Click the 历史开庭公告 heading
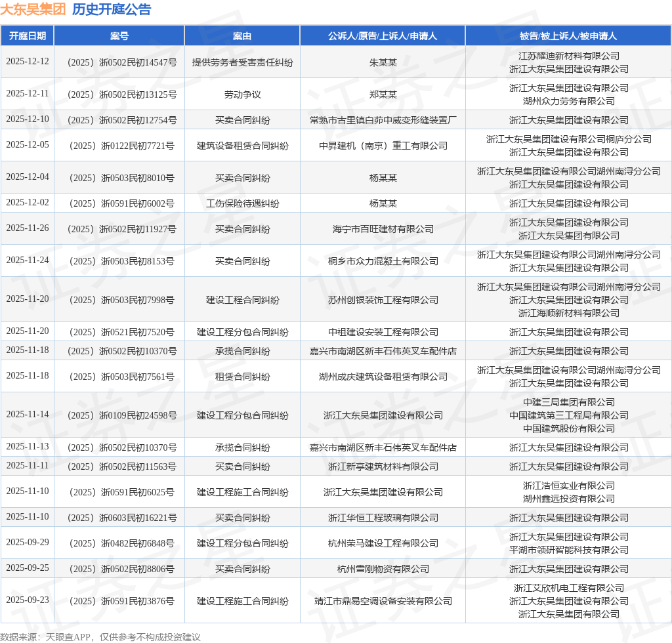This screenshot has height=643, width=672. (112, 9)
